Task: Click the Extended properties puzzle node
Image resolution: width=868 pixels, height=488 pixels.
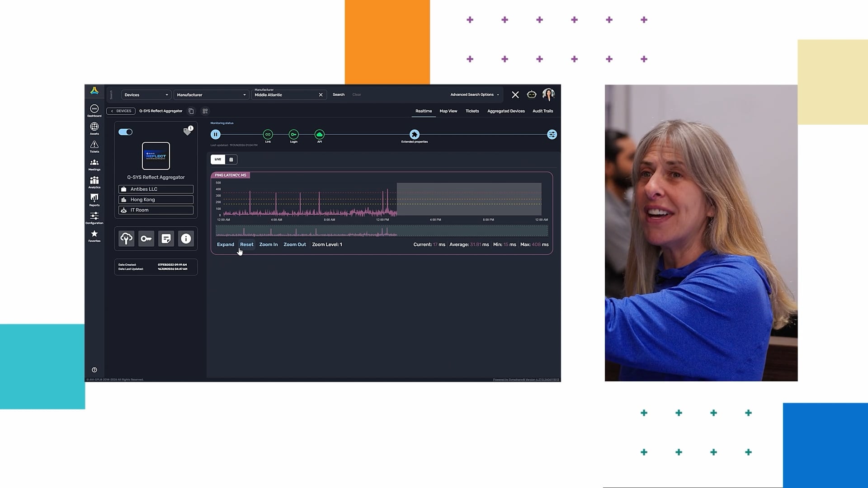Action: pyautogui.click(x=415, y=134)
